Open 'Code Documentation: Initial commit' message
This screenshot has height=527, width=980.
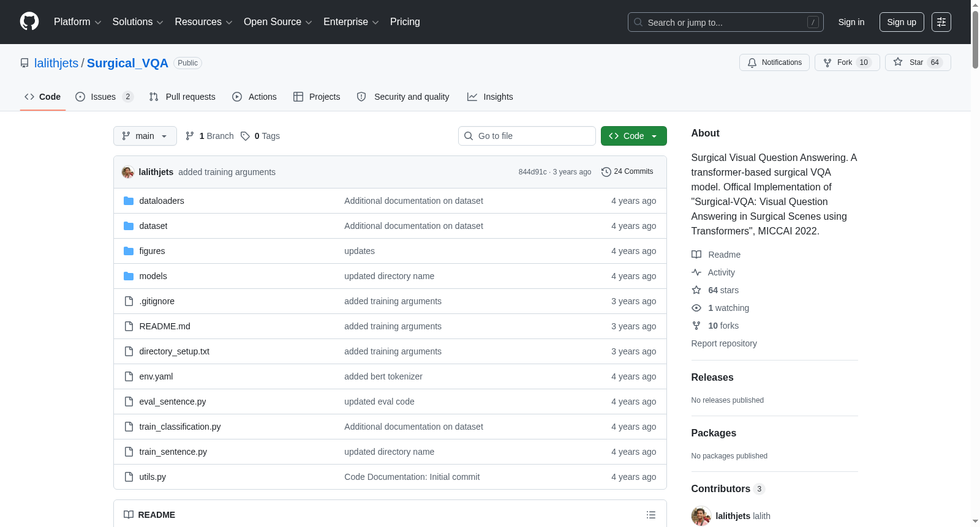coord(412,477)
